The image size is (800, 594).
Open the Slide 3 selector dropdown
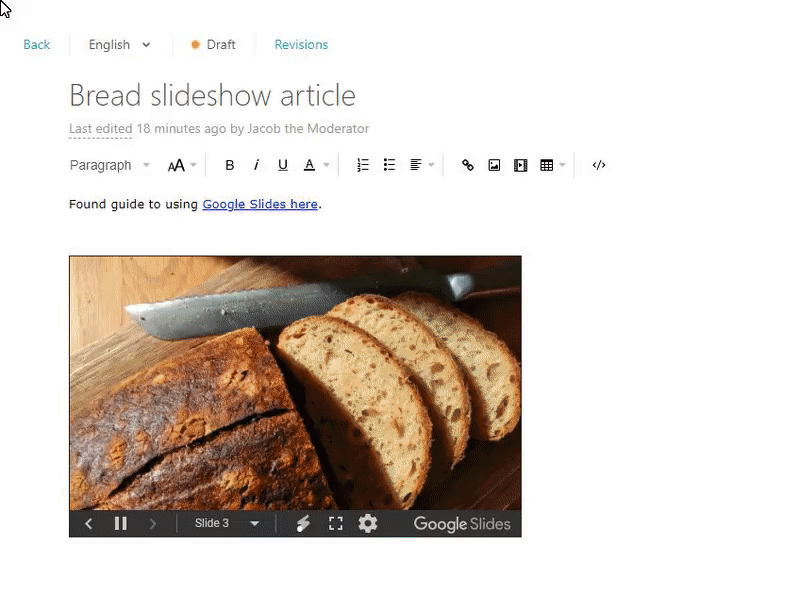coord(227,524)
